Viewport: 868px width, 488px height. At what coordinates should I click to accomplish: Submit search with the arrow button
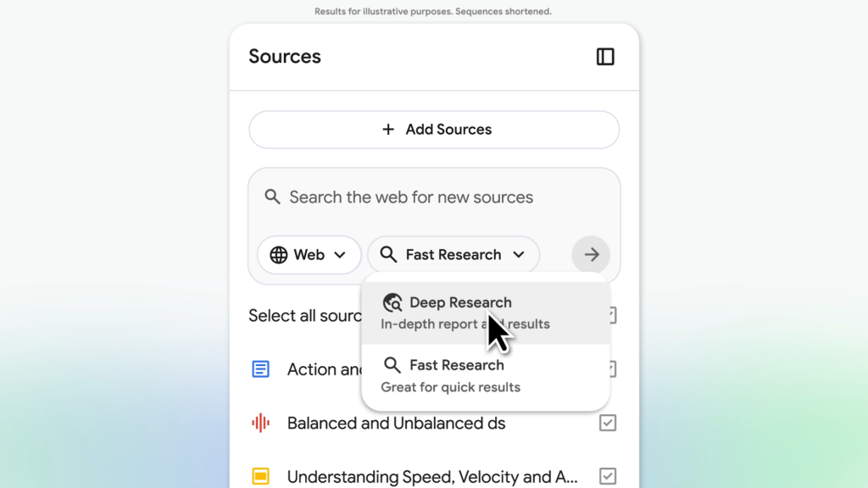click(591, 254)
